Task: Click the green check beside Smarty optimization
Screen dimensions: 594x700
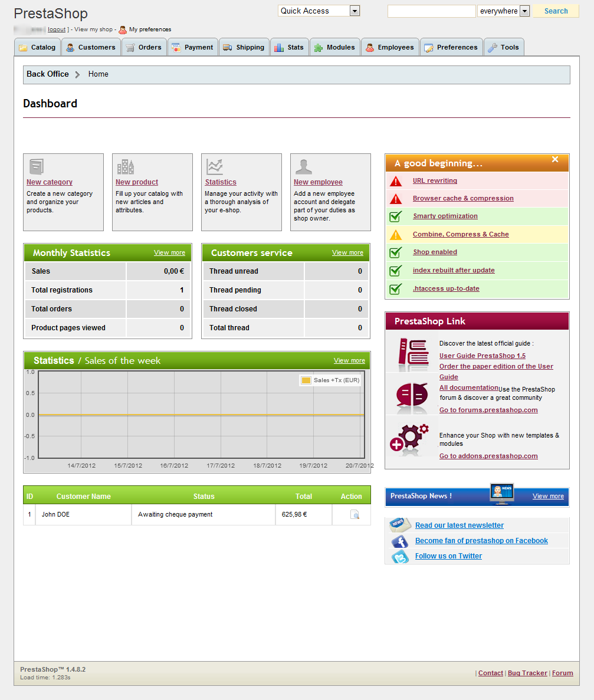Action: tap(396, 216)
